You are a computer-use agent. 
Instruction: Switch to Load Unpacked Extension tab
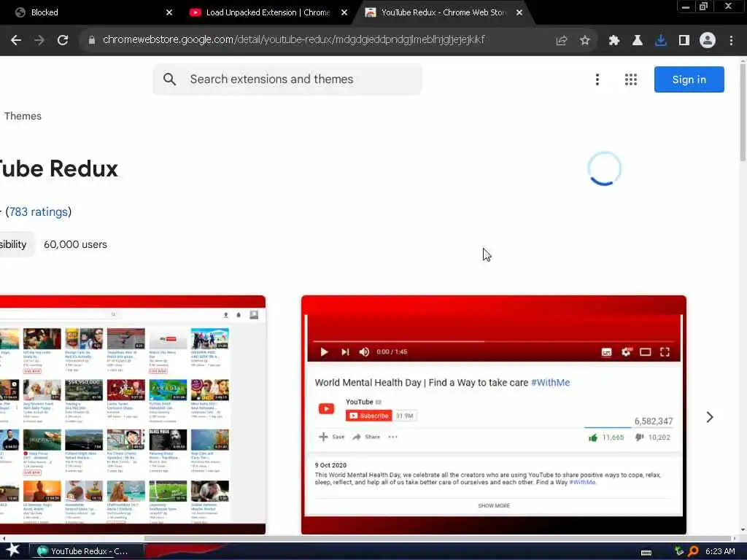point(268,12)
